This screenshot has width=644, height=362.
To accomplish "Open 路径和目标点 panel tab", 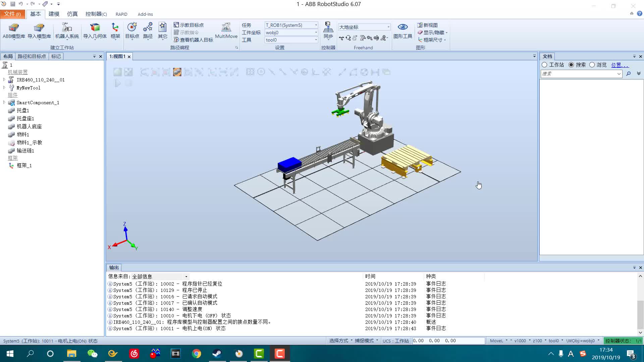I will pyautogui.click(x=32, y=56).
